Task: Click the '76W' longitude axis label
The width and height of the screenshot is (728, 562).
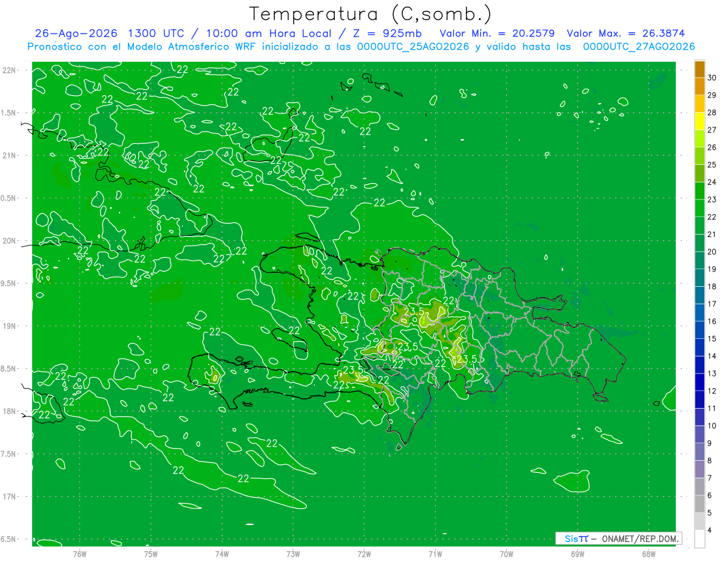Action: (x=79, y=554)
